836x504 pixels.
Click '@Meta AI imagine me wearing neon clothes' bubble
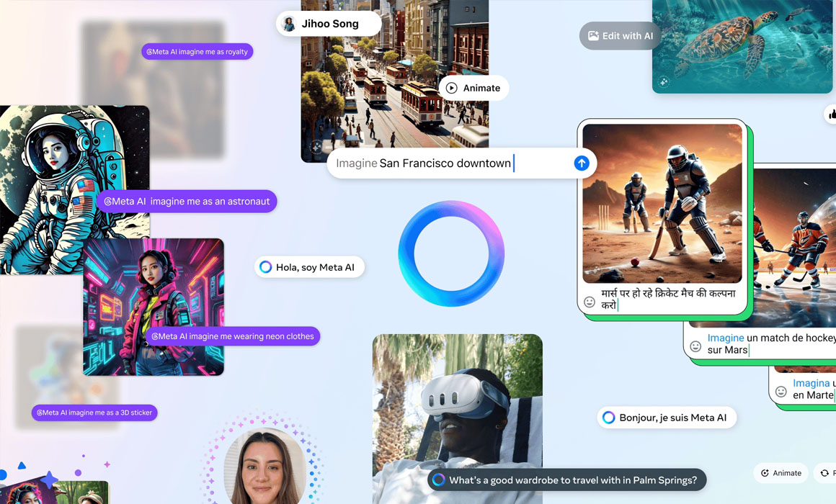(x=233, y=336)
